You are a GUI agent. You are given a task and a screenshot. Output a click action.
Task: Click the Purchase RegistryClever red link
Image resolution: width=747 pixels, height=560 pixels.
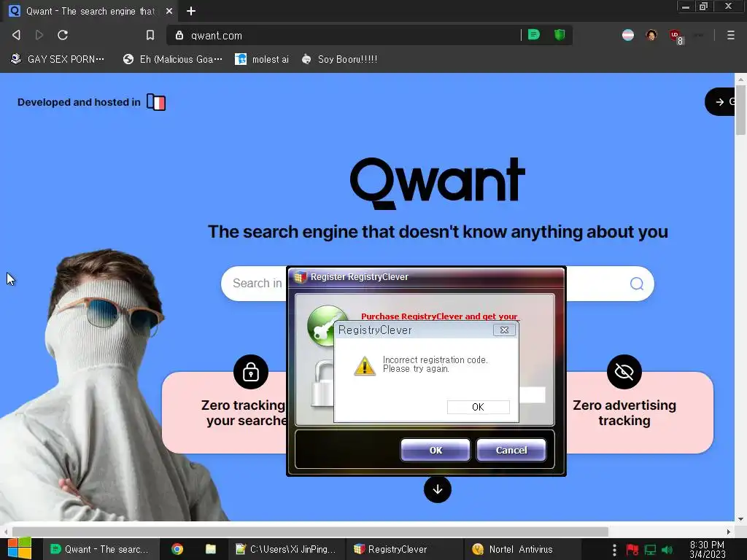point(438,316)
